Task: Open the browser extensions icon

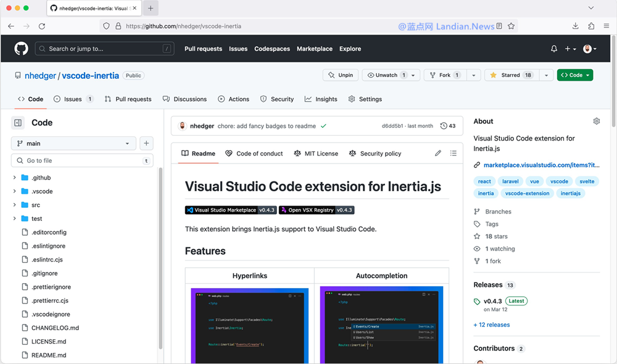Action: 591,26
